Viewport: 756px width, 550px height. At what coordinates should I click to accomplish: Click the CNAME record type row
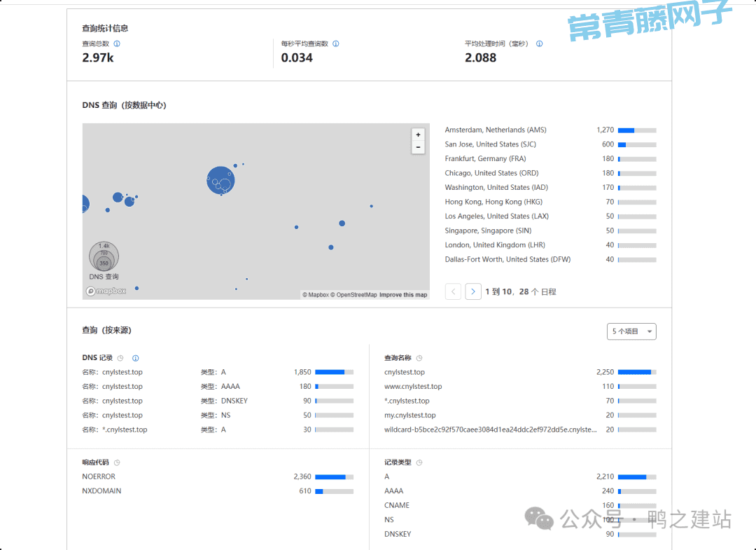click(519, 506)
